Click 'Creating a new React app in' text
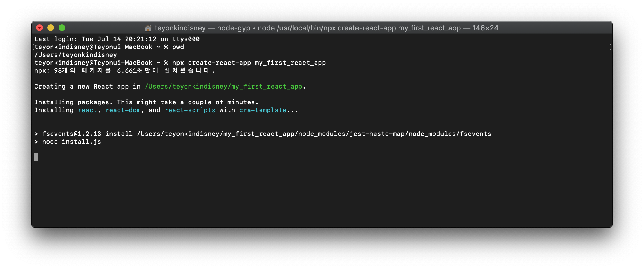The image size is (644, 269). [x=88, y=87]
